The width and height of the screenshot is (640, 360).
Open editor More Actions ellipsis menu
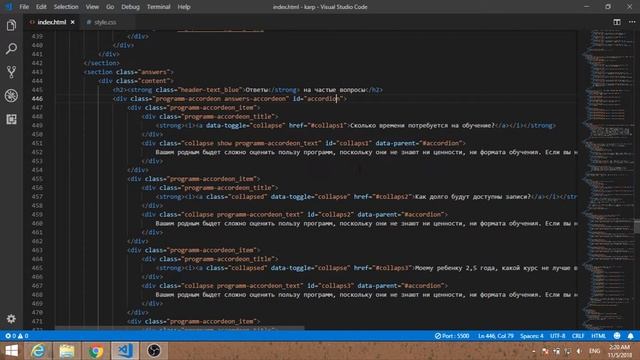coord(632,22)
